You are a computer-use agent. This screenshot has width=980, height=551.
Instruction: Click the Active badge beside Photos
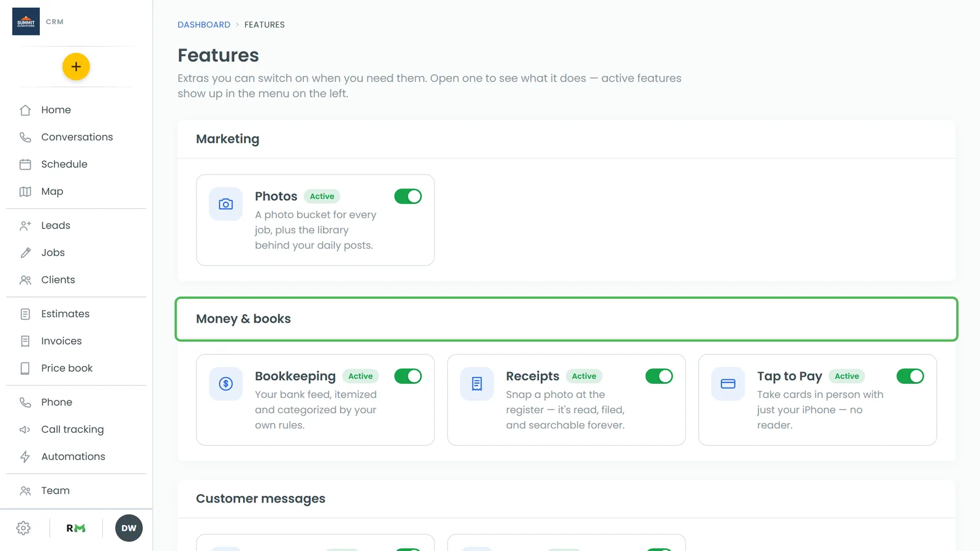[322, 197]
